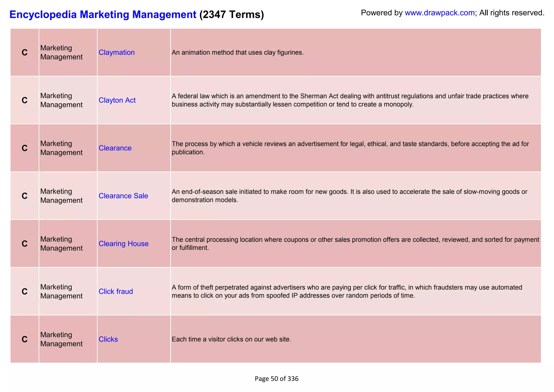Select the Clicks definition about web site visitors

click(231, 339)
